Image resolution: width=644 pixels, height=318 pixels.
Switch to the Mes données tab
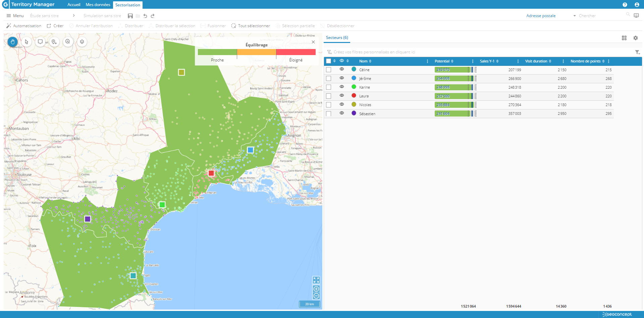coord(98,5)
